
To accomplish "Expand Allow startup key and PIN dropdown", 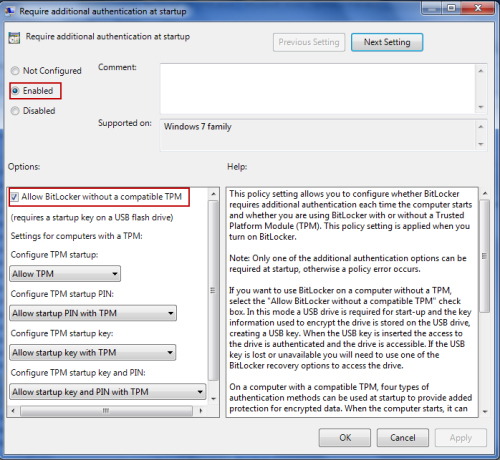I will (108, 392).
